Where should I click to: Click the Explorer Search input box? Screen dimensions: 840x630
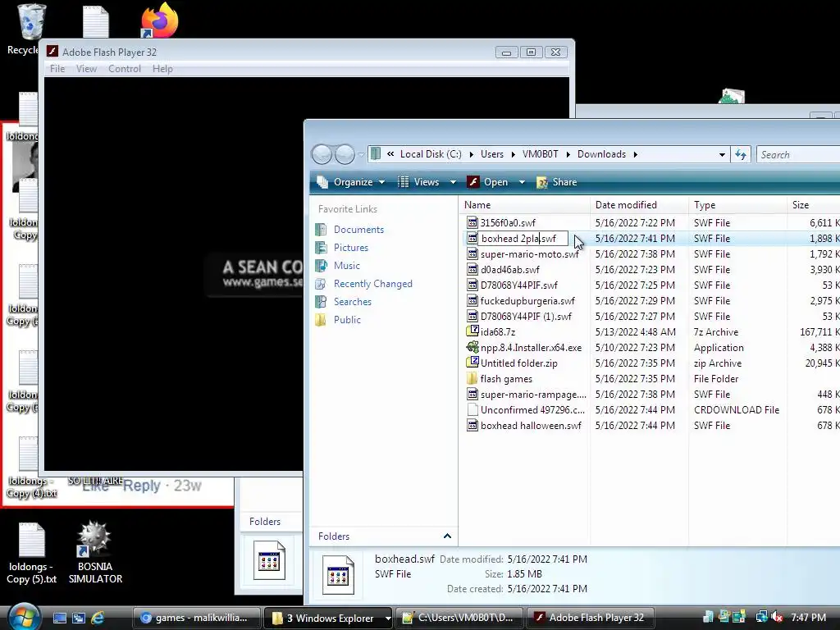click(798, 154)
